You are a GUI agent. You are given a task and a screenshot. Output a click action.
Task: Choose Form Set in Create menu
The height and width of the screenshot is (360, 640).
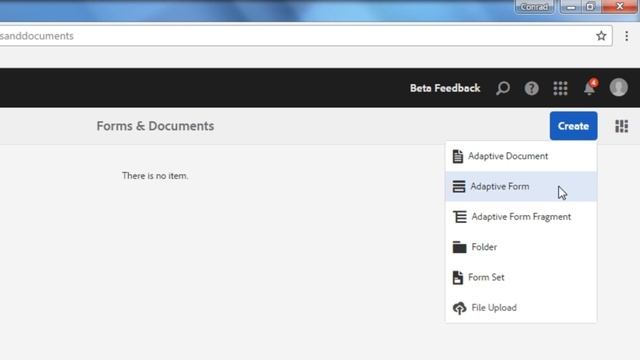[x=521, y=277]
